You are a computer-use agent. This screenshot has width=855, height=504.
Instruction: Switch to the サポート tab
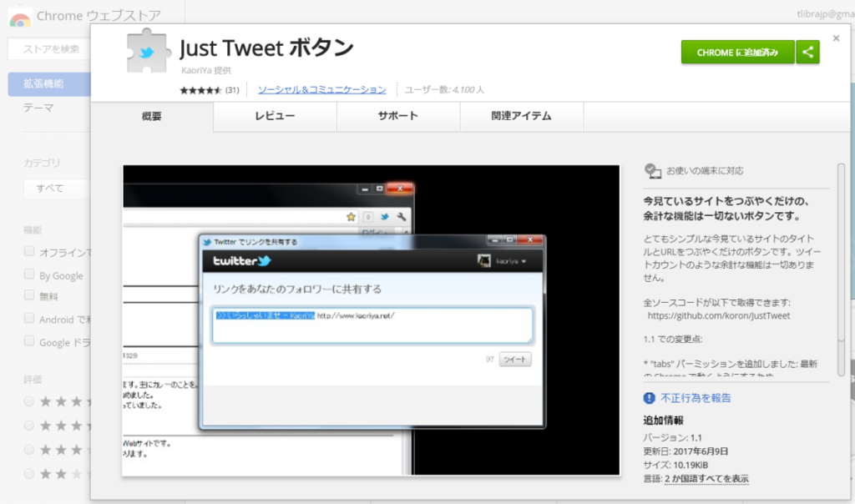click(398, 116)
